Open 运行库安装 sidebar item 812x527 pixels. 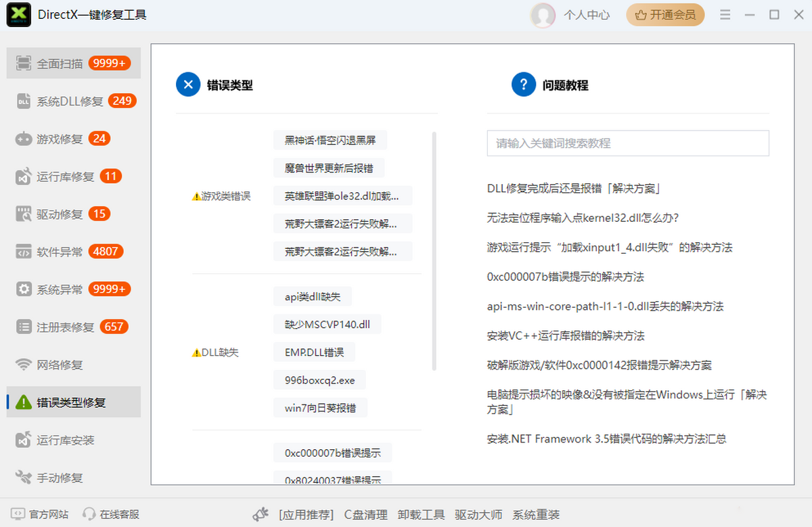(x=74, y=440)
